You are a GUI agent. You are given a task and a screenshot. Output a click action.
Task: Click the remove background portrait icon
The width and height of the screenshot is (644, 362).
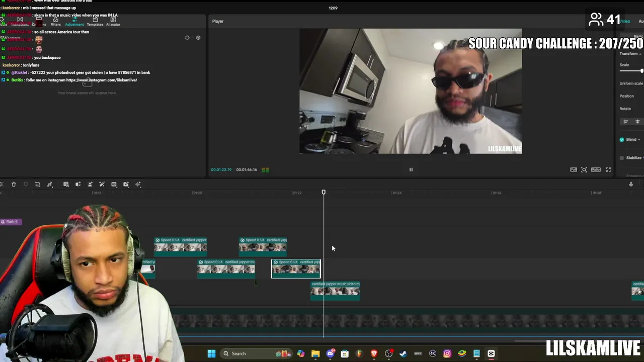pyautogui.click(x=90, y=185)
